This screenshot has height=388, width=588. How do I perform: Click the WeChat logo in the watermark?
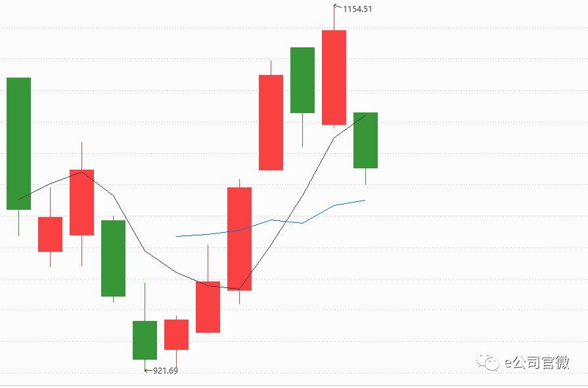pos(489,362)
